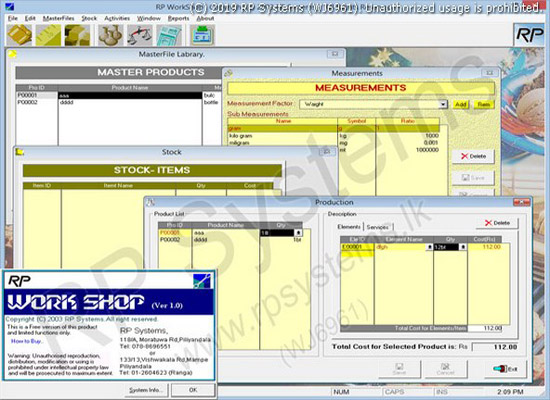Open the File menu
The height and width of the screenshot is (400, 550).
13,18
